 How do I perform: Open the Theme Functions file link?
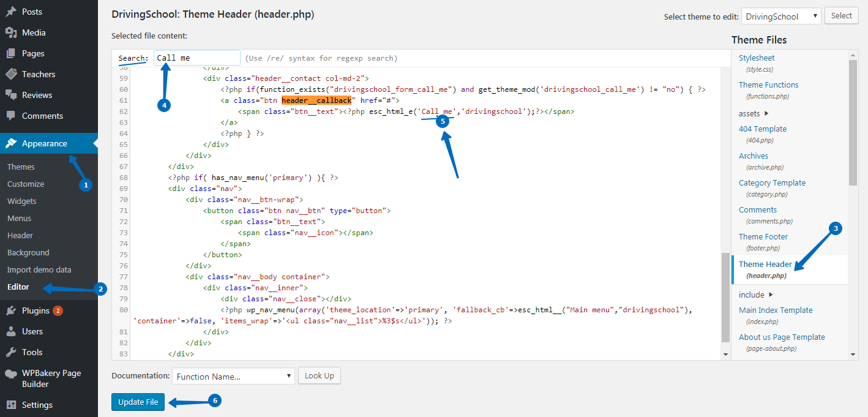click(768, 85)
